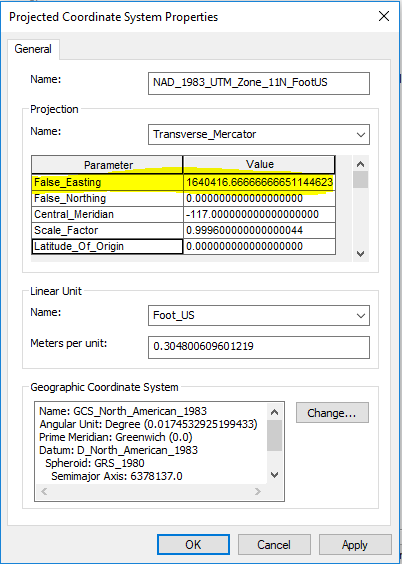Click scroll down arrow in Geographic Coordinate System box
The image size is (402, 564).
pos(274,475)
